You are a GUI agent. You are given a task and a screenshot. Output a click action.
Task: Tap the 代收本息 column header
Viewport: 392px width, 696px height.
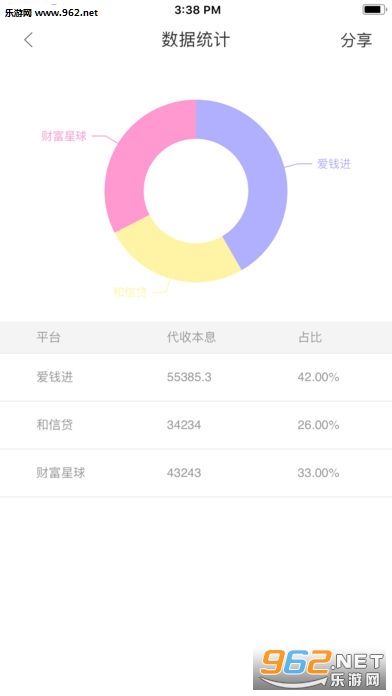click(x=191, y=337)
